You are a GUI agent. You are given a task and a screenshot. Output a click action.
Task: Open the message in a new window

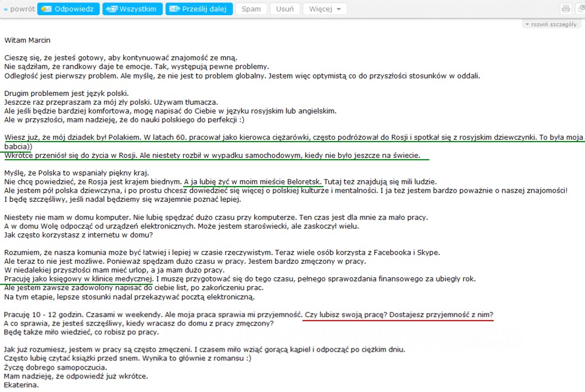(580, 9)
